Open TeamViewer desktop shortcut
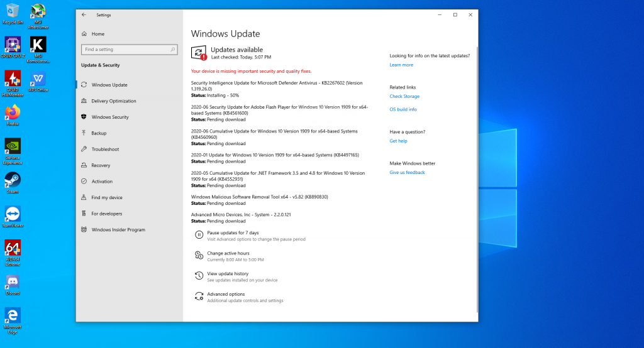This screenshot has height=348, width=644. coord(13,215)
